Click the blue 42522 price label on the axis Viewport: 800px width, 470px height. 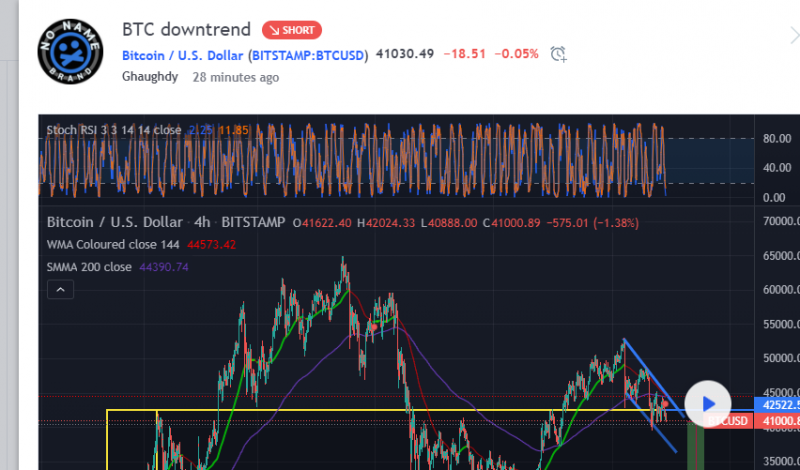(777, 405)
